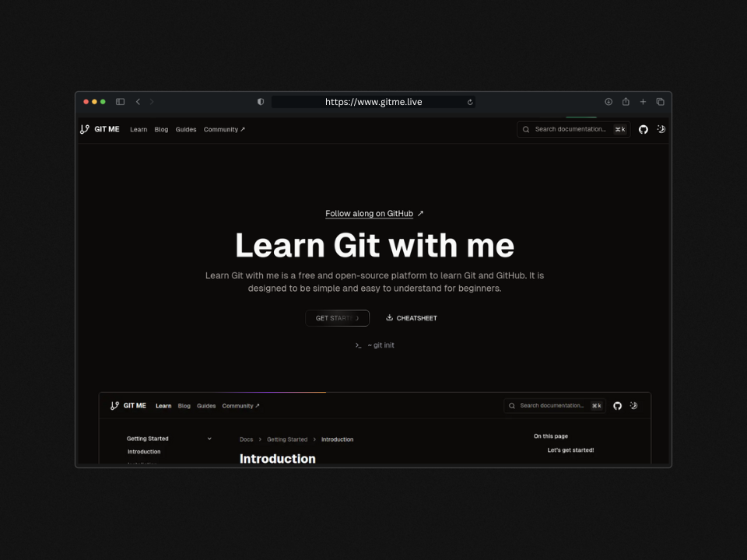Open Guides in the top navbar
This screenshot has height=560, width=747.
pos(186,130)
